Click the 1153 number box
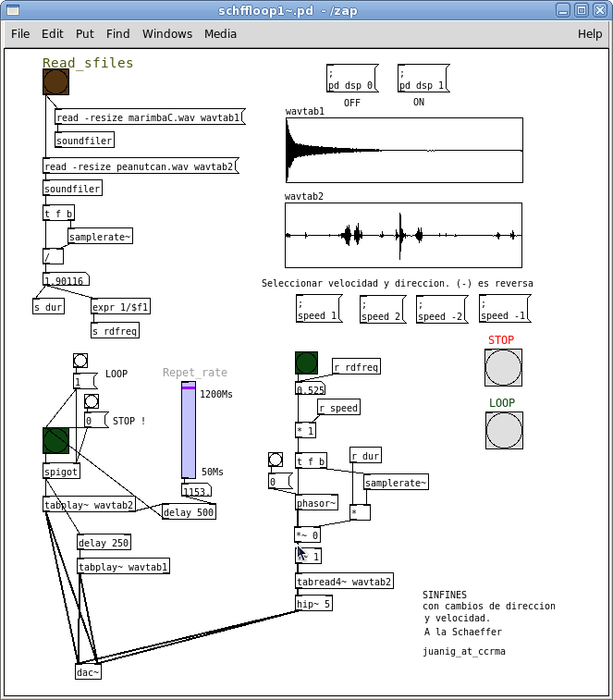This screenshot has height=700, width=613. point(196,491)
